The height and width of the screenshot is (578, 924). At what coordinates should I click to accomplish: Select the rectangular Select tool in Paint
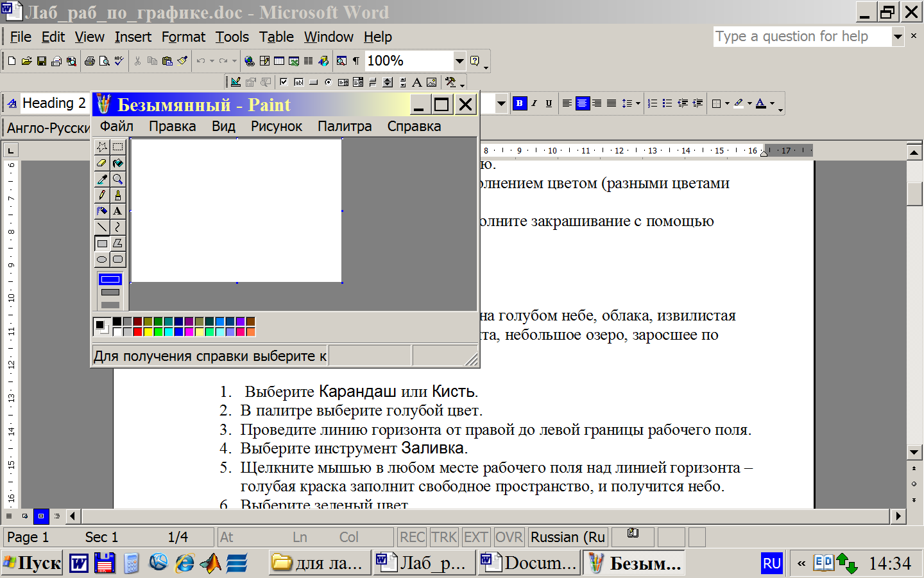tap(118, 147)
